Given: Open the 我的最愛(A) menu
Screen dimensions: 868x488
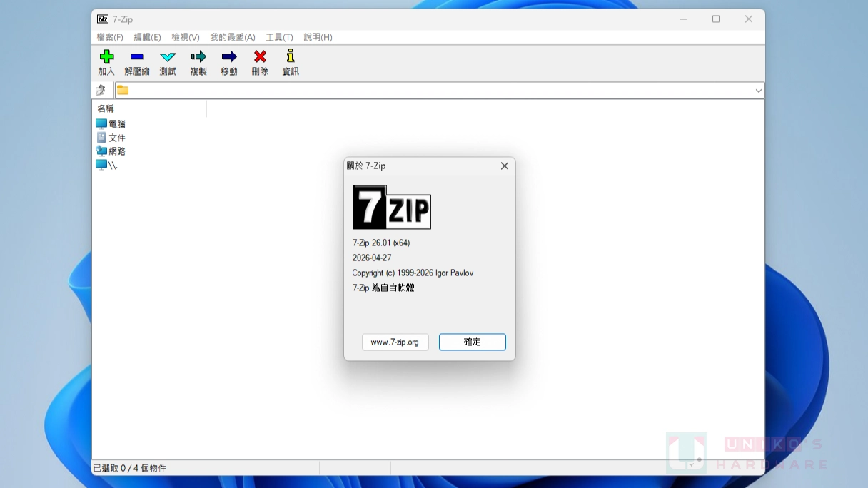Looking at the screenshot, I should pos(233,37).
